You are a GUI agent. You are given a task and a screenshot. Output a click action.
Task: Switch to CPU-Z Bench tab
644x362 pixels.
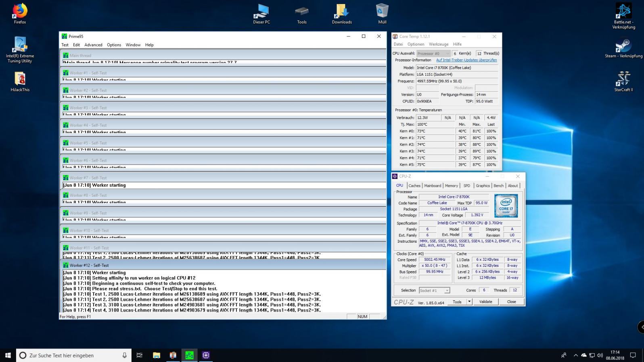(x=499, y=185)
